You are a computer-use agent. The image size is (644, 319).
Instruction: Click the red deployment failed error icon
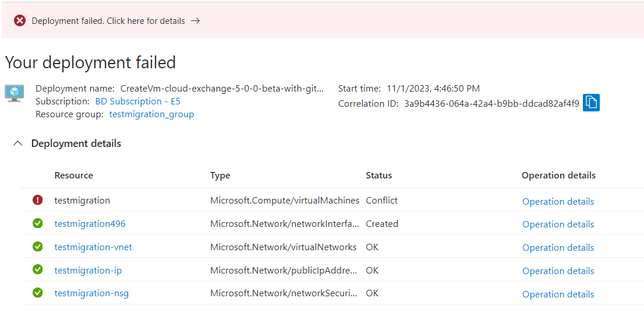click(20, 20)
